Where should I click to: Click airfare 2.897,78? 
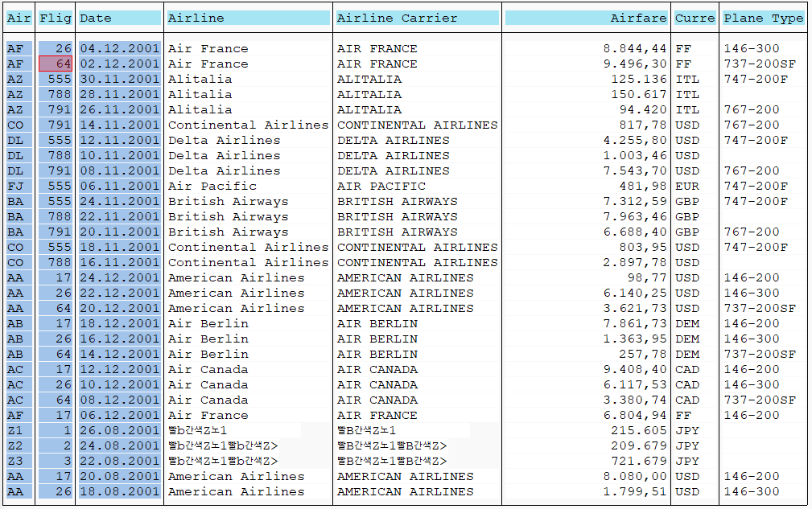coord(634,262)
